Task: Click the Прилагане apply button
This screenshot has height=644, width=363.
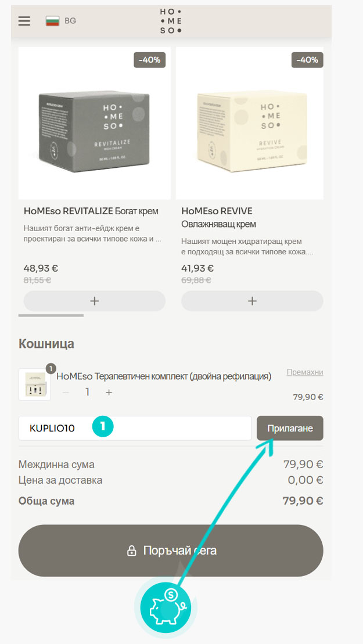Action: coord(290,429)
